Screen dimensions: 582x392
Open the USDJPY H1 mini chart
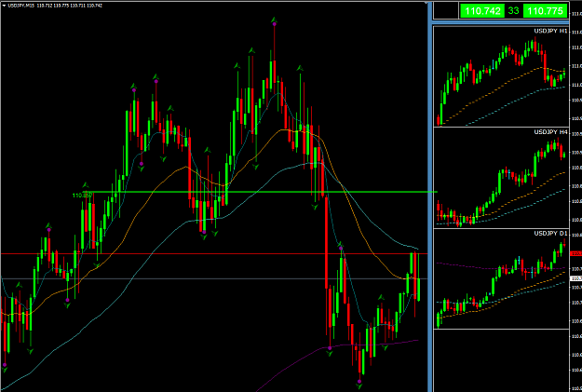tap(501, 76)
